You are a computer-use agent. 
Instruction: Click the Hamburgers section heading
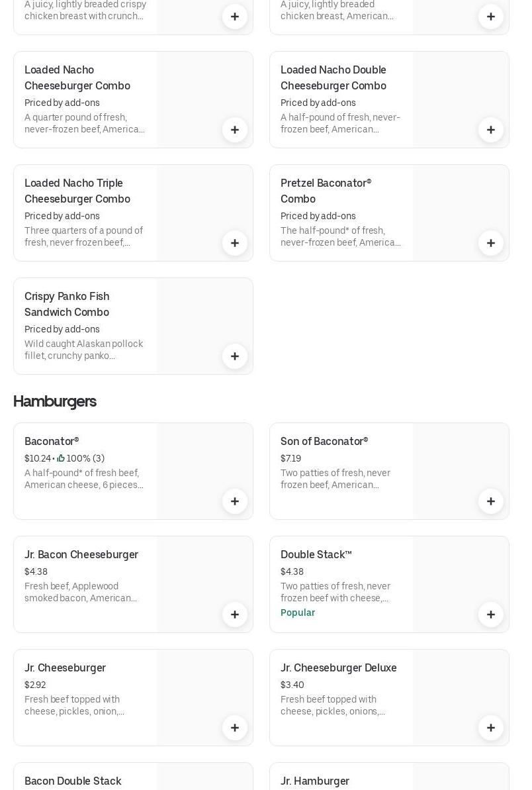(55, 401)
